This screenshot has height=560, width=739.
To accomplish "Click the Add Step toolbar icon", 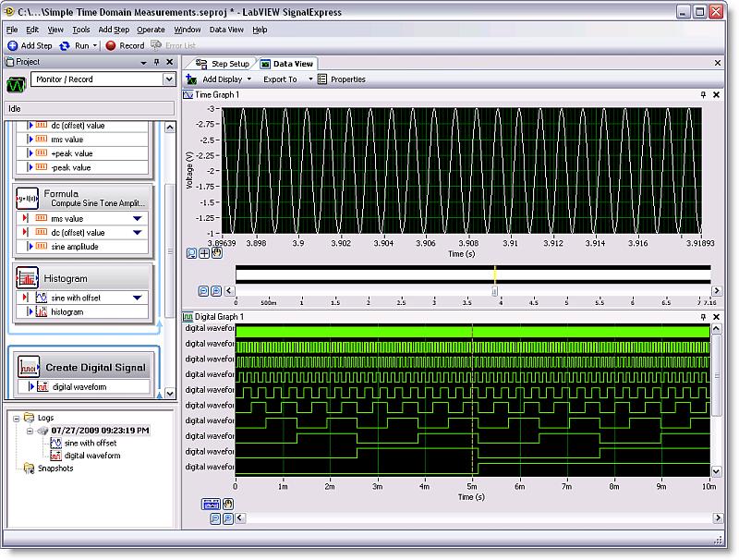I will point(13,45).
